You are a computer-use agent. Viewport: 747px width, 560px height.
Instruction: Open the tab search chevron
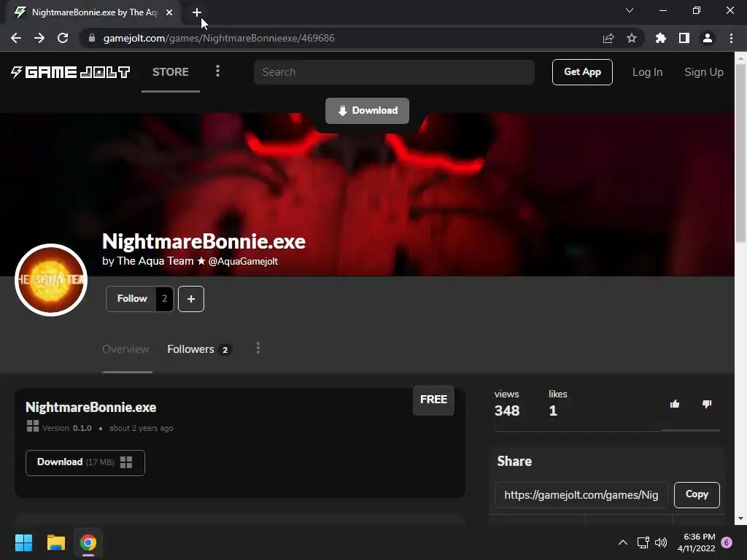click(x=630, y=10)
